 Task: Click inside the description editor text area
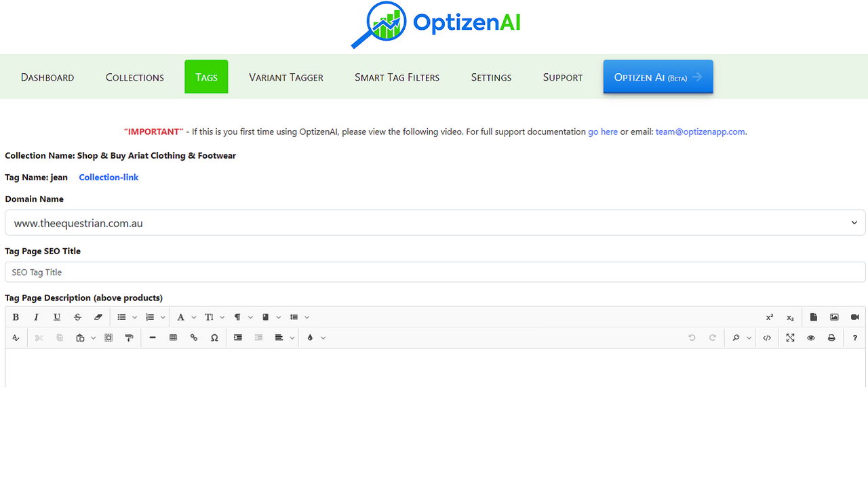coord(435,368)
